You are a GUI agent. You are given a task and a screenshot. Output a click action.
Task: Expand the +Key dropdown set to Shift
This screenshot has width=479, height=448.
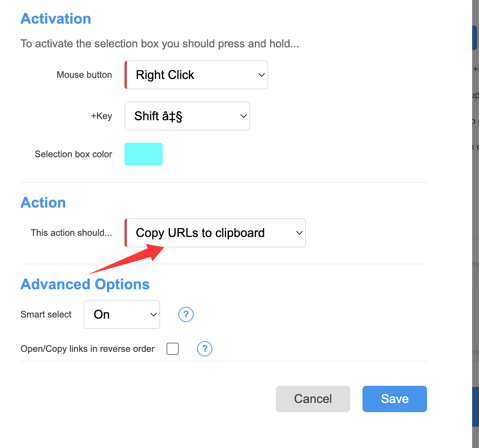tap(188, 116)
